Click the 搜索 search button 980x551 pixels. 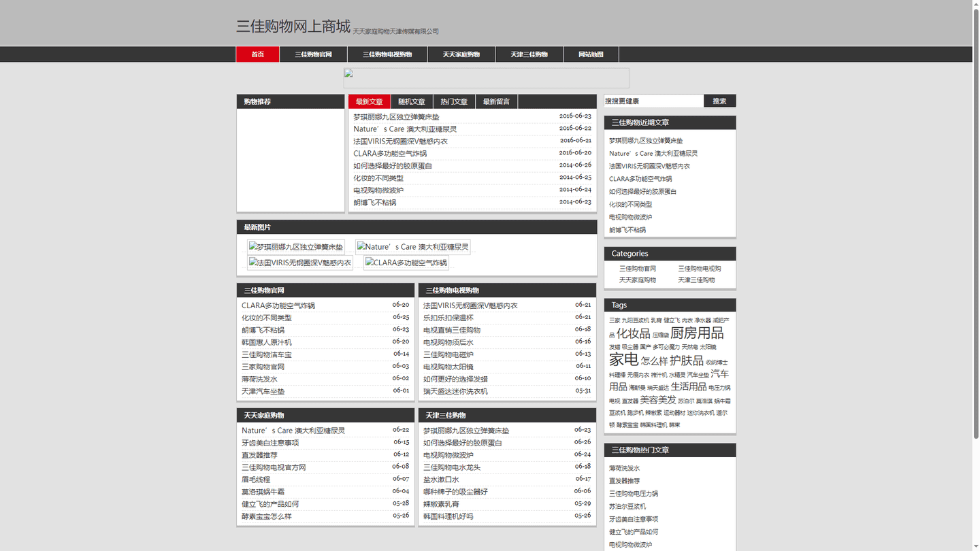[719, 101]
